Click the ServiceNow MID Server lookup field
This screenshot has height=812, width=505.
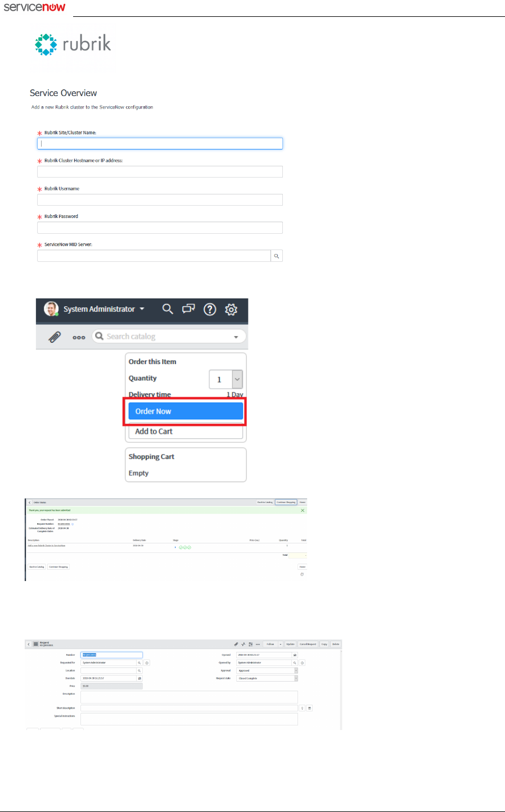tap(154, 256)
